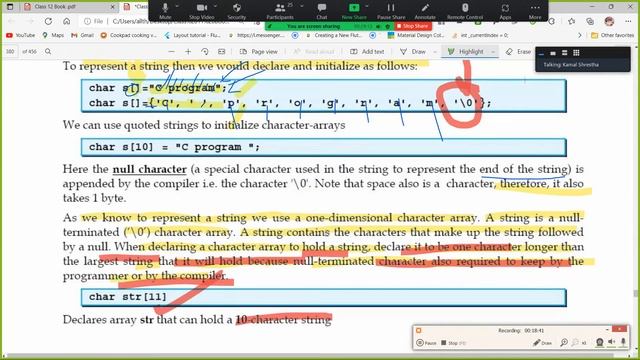Reload the page in the browser
The height and width of the screenshot is (360, 640).
click(48, 21)
